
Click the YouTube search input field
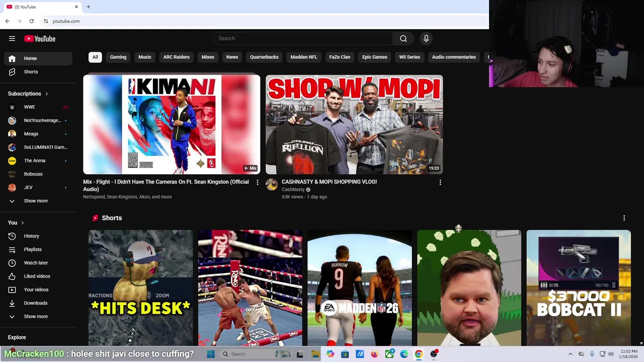tap(303, 39)
